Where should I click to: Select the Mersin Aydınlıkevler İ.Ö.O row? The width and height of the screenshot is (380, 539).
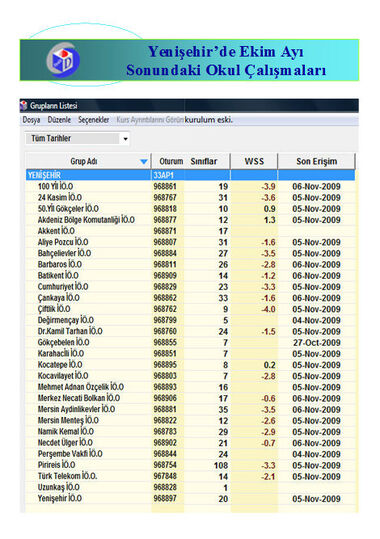pos(191,409)
